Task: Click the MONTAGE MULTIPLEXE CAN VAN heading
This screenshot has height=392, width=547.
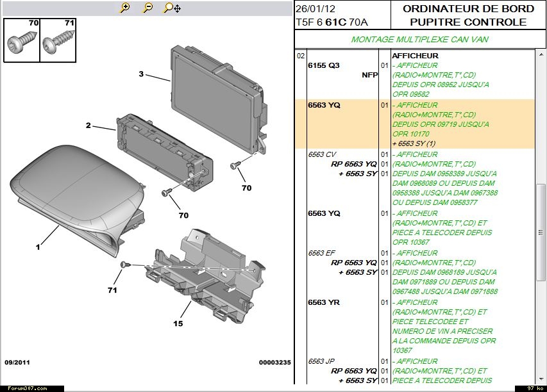Action: pyautogui.click(x=420, y=40)
